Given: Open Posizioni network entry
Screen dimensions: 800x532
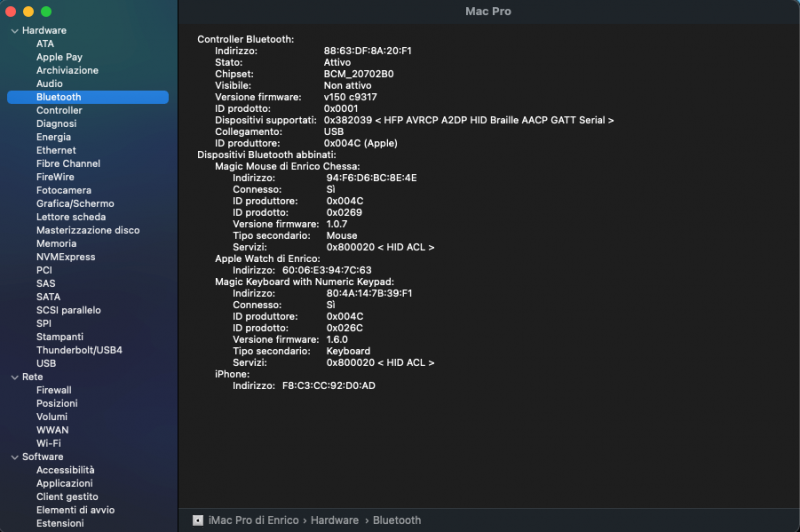Looking at the screenshot, I should [x=57, y=403].
